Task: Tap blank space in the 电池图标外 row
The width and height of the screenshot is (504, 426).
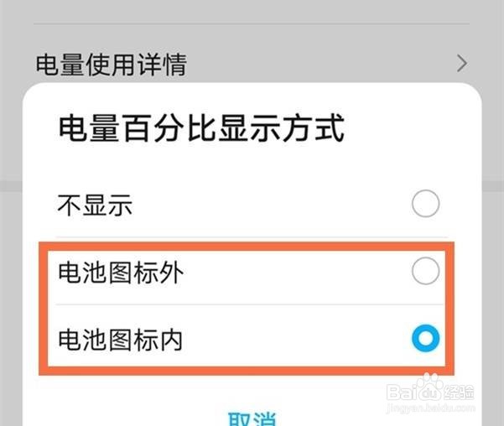Action: click(x=296, y=273)
